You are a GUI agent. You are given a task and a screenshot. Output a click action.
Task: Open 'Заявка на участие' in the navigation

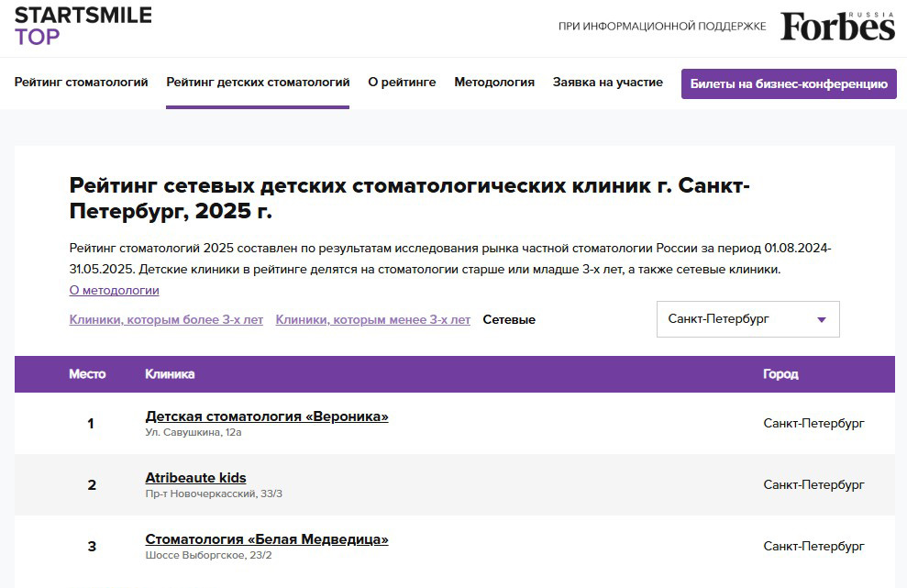607,83
